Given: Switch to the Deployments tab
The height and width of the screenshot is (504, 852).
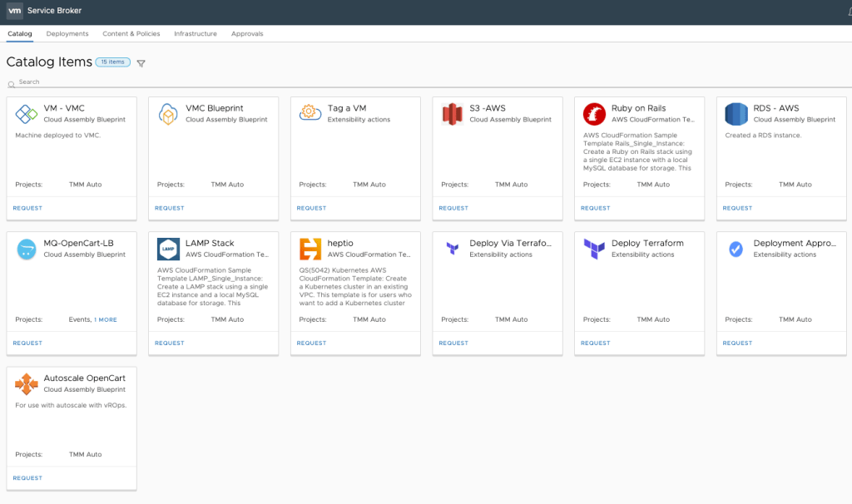Looking at the screenshot, I should click(x=67, y=34).
